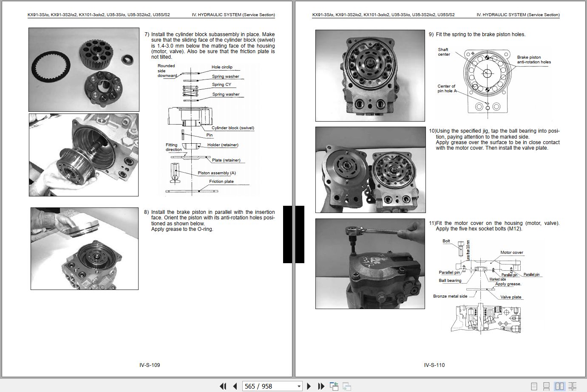Image resolution: width=587 pixels, height=392 pixels.
Task: Switch to continuous facing view
Action: [x=573, y=386]
